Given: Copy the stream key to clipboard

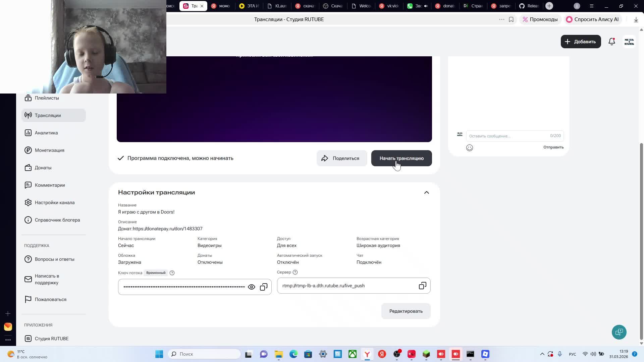Looking at the screenshot, I should 264,287.
